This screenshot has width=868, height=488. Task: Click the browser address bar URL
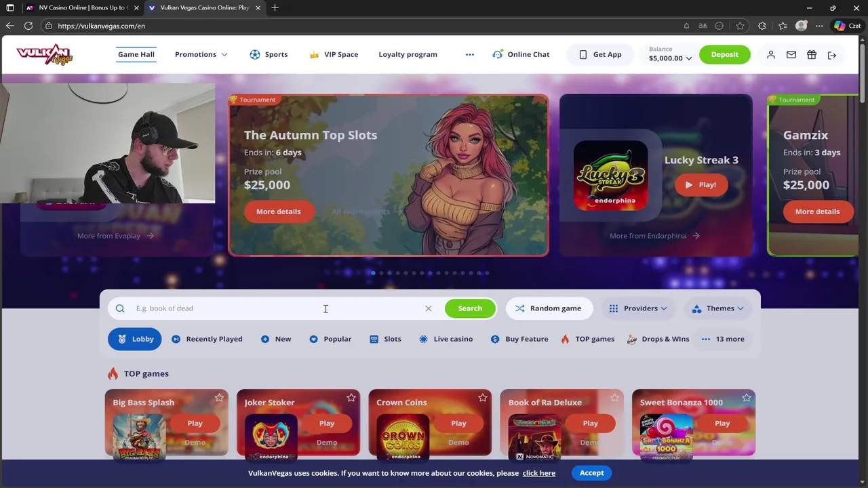(102, 26)
